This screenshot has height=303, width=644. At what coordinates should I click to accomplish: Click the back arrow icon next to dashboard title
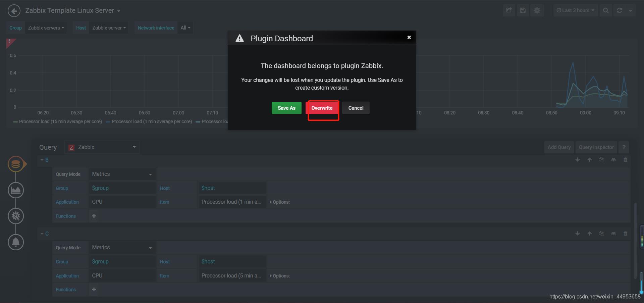14,11
